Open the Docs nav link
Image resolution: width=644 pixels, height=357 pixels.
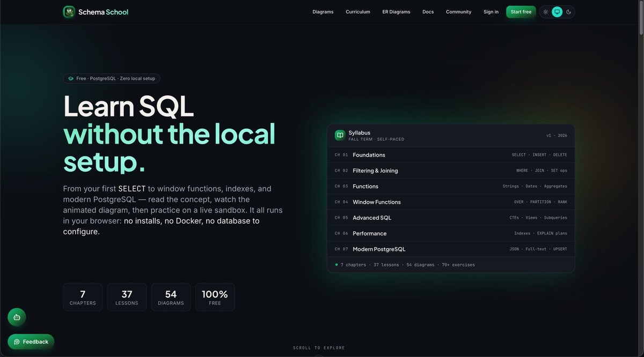pyautogui.click(x=428, y=12)
